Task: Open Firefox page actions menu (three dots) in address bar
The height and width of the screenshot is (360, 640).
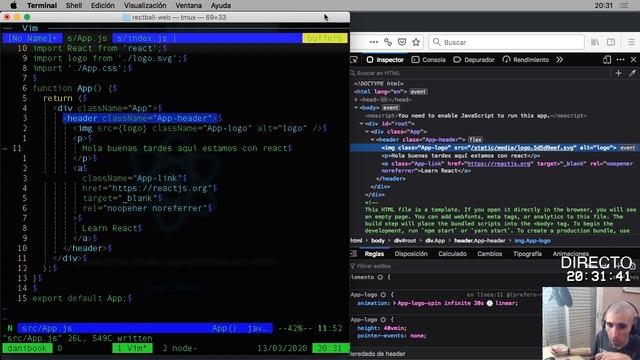Action: 373,42
